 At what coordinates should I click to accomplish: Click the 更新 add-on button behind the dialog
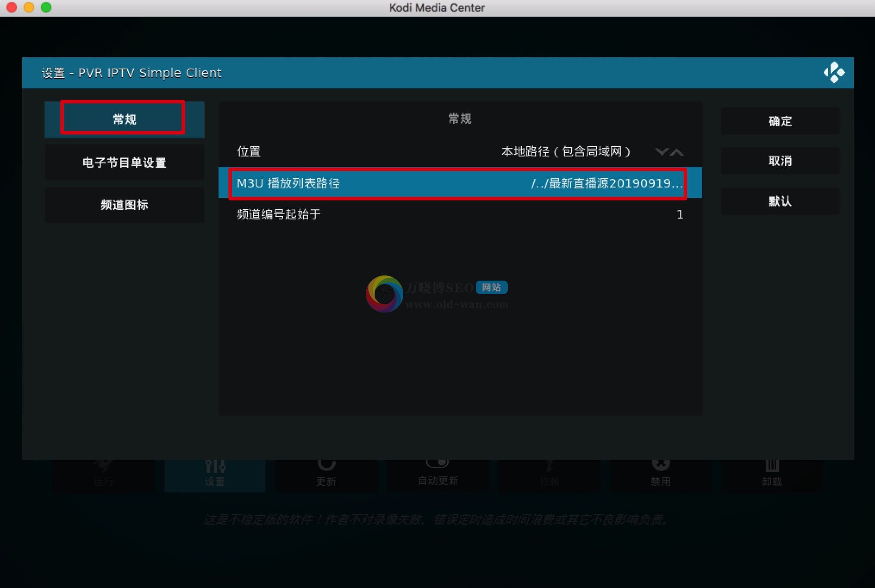pyautogui.click(x=326, y=476)
